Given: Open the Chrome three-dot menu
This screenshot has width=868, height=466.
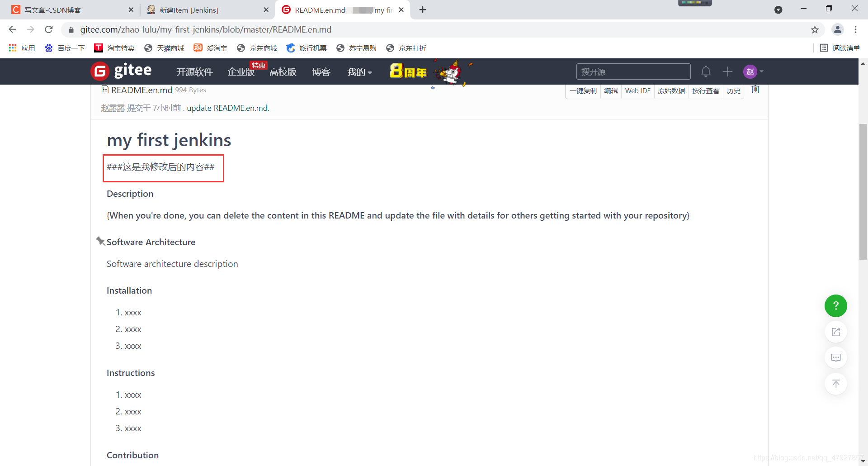Looking at the screenshot, I should [855, 29].
